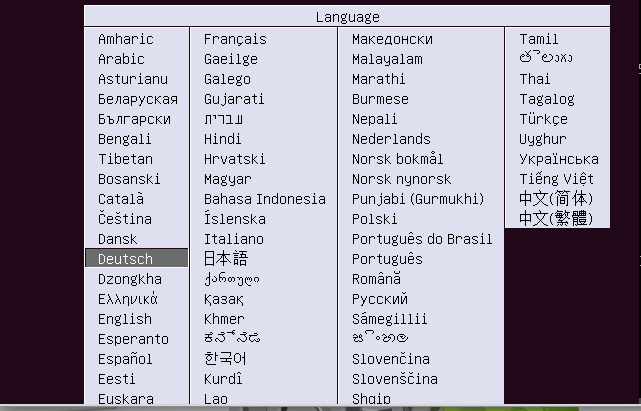The width and height of the screenshot is (641, 411).
Task: Choose Nederlands from the third column
Action: pos(391,139)
